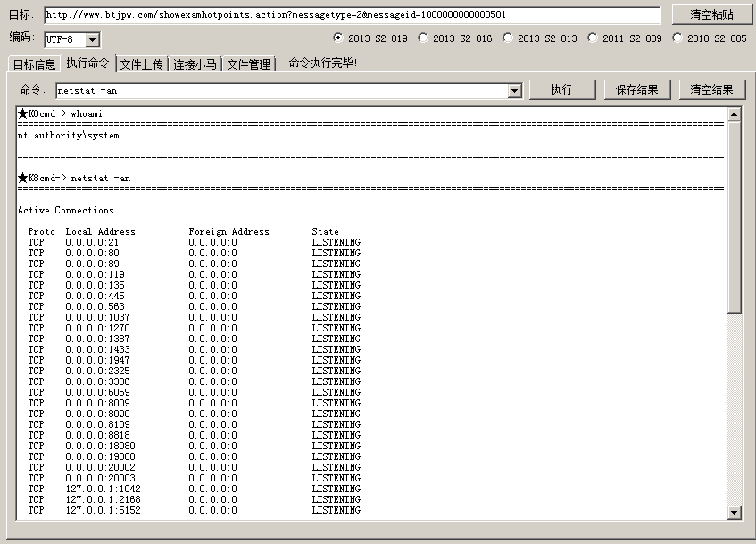Click the 执行 button to run command
Image resolution: width=756 pixels, height=544 pixels.
tap(562, 90)
